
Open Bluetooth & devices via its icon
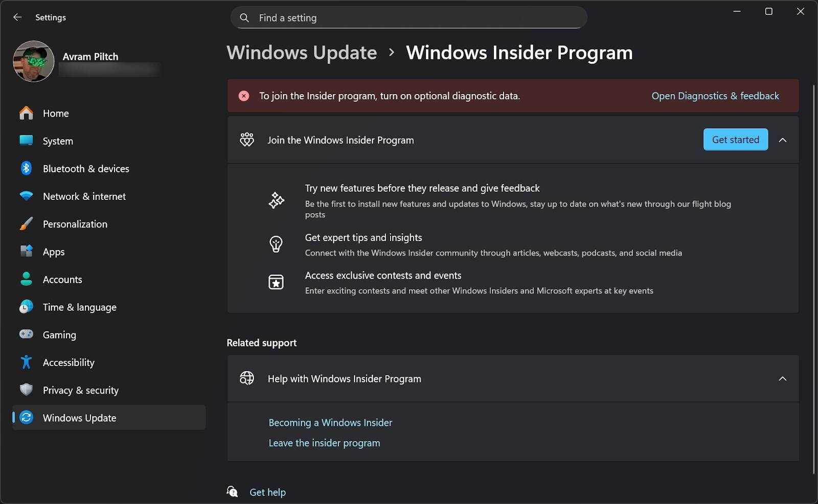[x=26, y=168]
